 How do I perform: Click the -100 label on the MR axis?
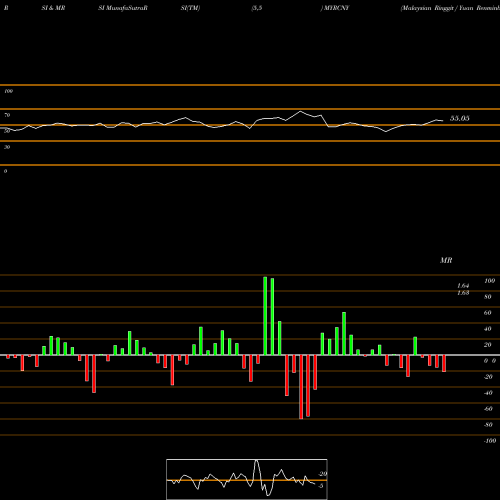pyautogui.click(x=490, y=441)
